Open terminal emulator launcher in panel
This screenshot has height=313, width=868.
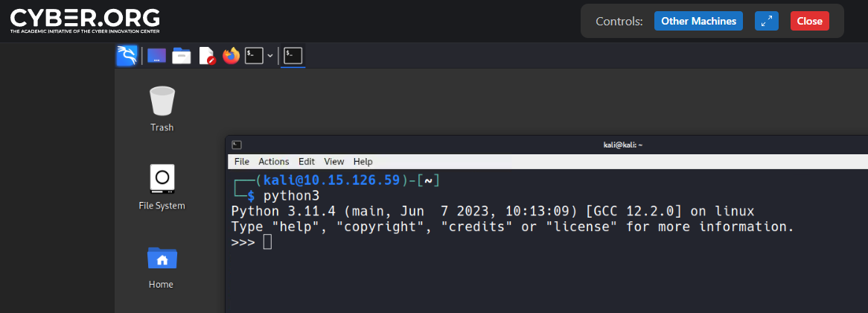pos(254,56)
